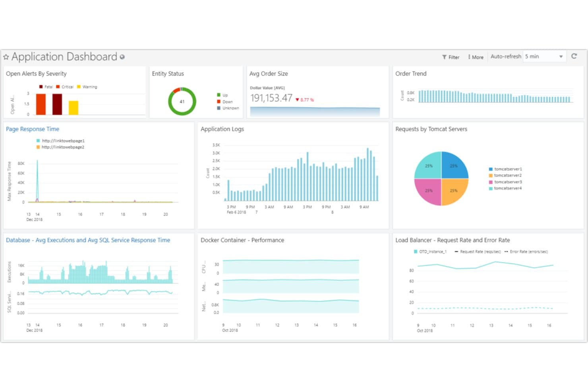Toggle the Warning severity legend item

(87, 87)
